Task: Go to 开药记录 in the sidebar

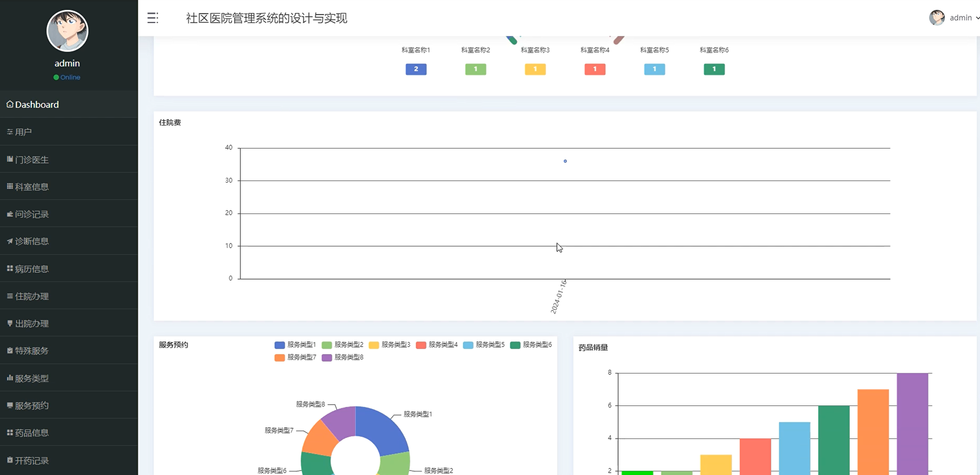Action: [69, 460]
